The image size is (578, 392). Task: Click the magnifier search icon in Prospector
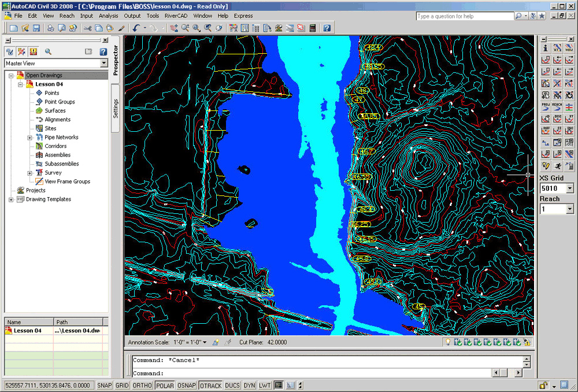(x=47, y=51)
